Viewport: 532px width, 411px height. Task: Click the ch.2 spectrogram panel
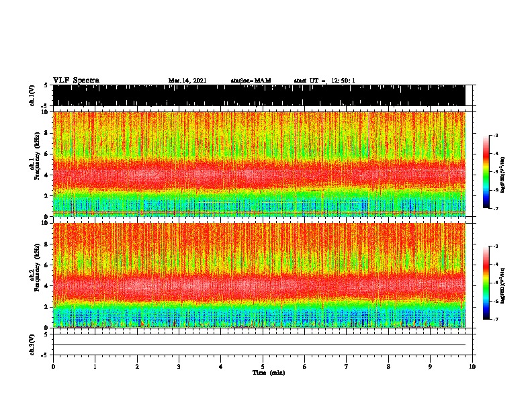pos(259,275)
